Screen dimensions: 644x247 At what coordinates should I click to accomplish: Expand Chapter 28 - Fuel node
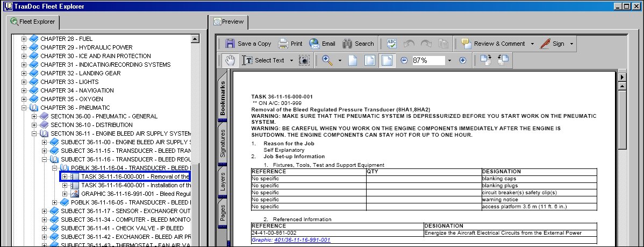[24, 39]
